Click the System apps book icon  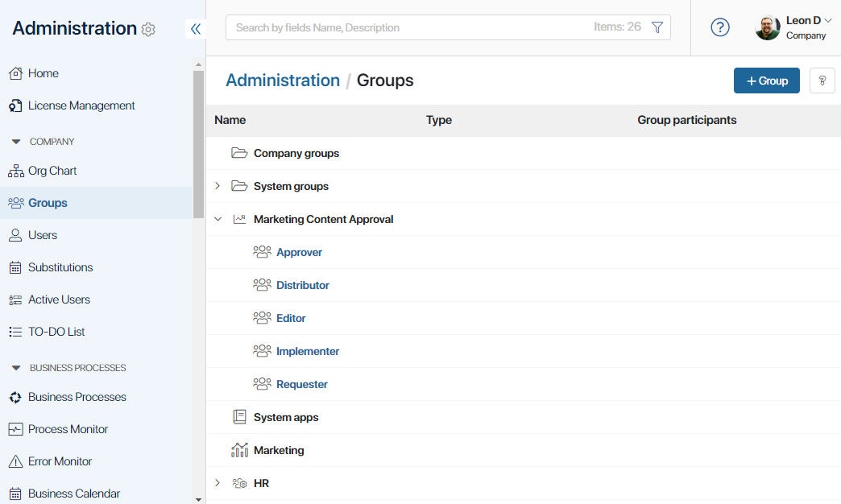(239, 416)
